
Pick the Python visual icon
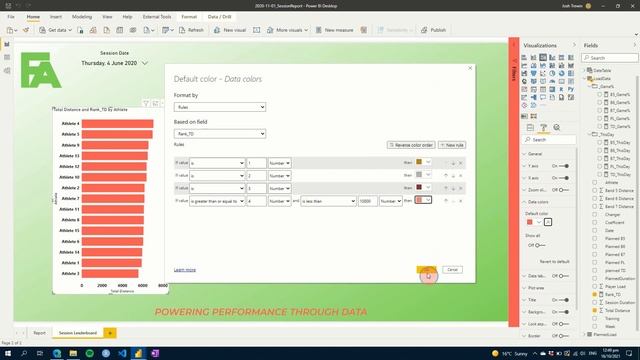[x=571, y=89]
